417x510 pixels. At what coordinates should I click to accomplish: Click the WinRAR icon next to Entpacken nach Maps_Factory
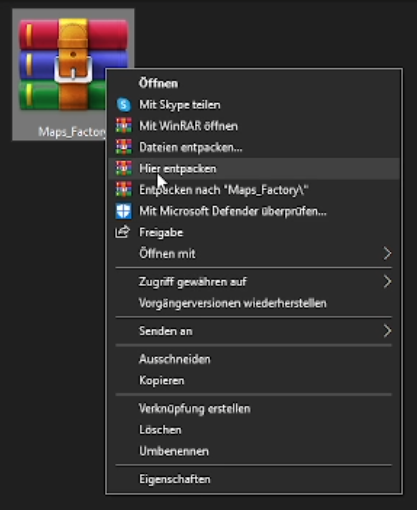[124, 190]
